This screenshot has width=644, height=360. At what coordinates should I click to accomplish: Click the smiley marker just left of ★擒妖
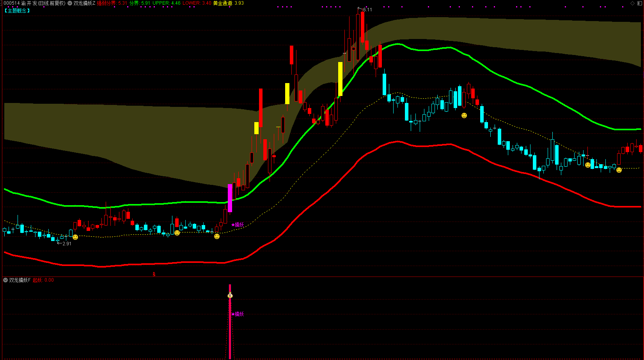[x=217, y=236]
